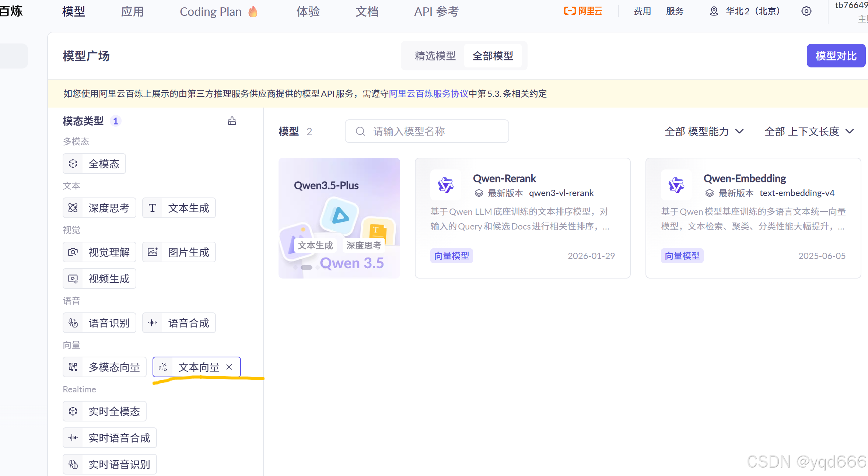The width and height of the screenshot is (868, 476).
Task: Open the Qwen3.5-Plus banner card
Action: (x=339, y=218)
